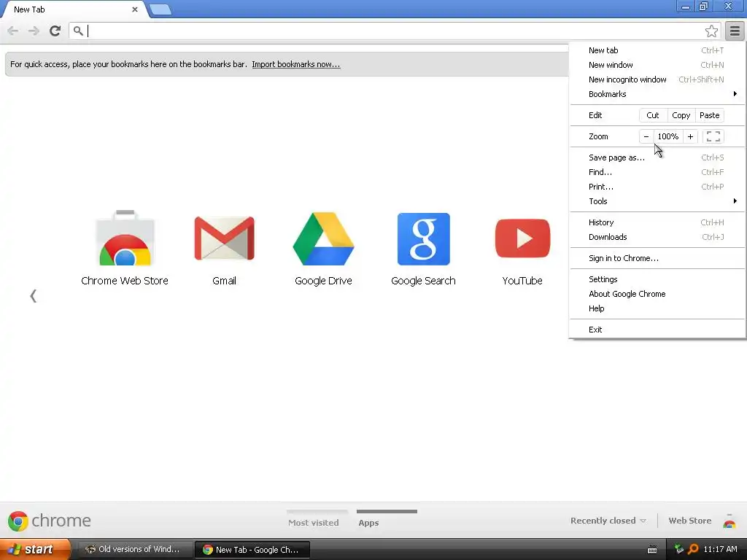
Task: Click the Import bookmarks now... link
Action: (296, 64)
